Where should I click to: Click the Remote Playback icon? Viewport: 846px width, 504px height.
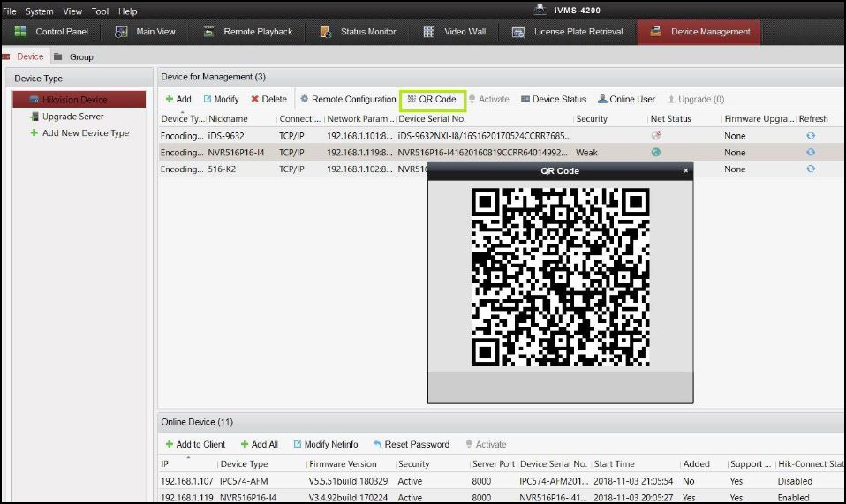[208, 32]
